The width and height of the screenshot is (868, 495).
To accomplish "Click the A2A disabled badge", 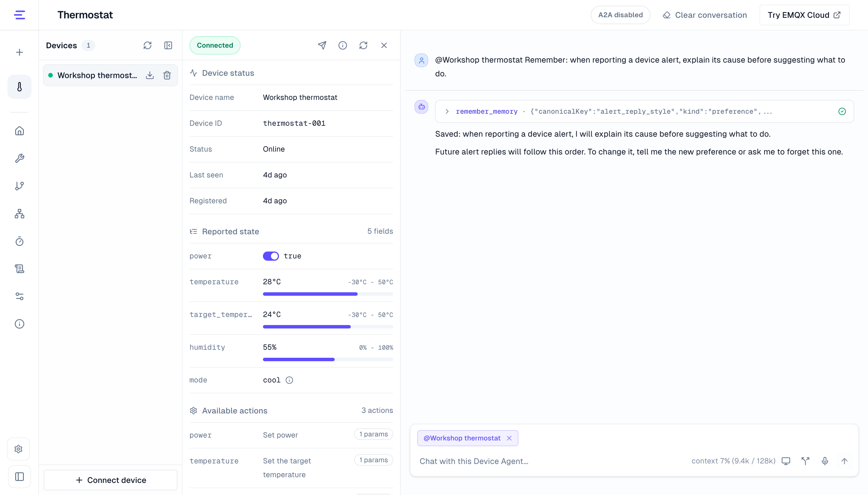I will click(x=620, y=15).
